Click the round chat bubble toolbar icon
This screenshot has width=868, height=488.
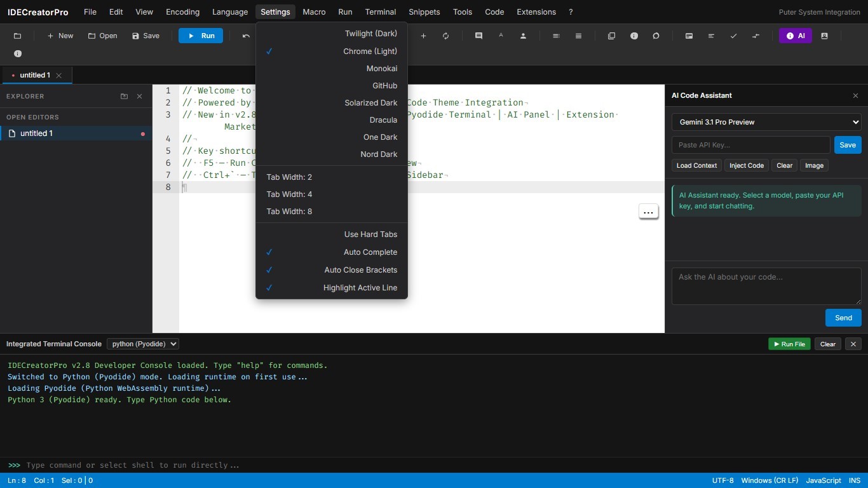[656, 36]
